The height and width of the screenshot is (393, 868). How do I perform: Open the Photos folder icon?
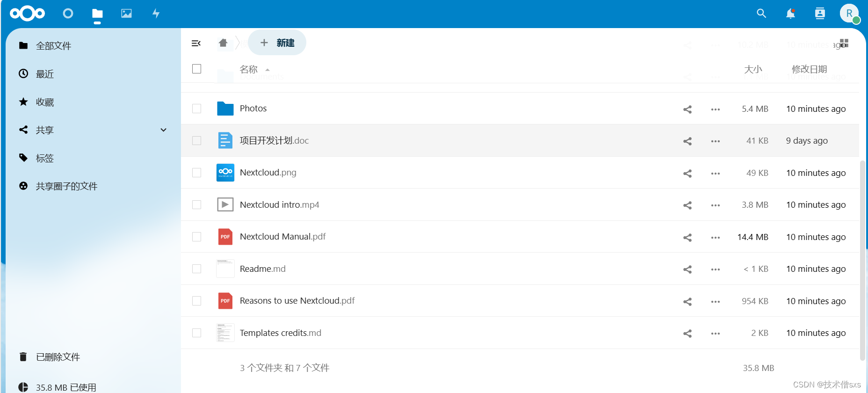pos(225,109)
